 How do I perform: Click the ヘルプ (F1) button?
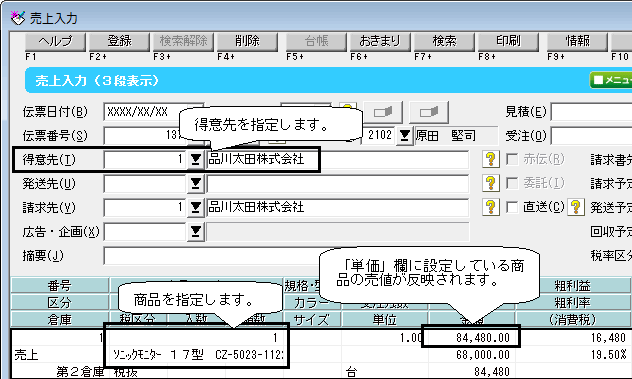[x=55, y=42]
